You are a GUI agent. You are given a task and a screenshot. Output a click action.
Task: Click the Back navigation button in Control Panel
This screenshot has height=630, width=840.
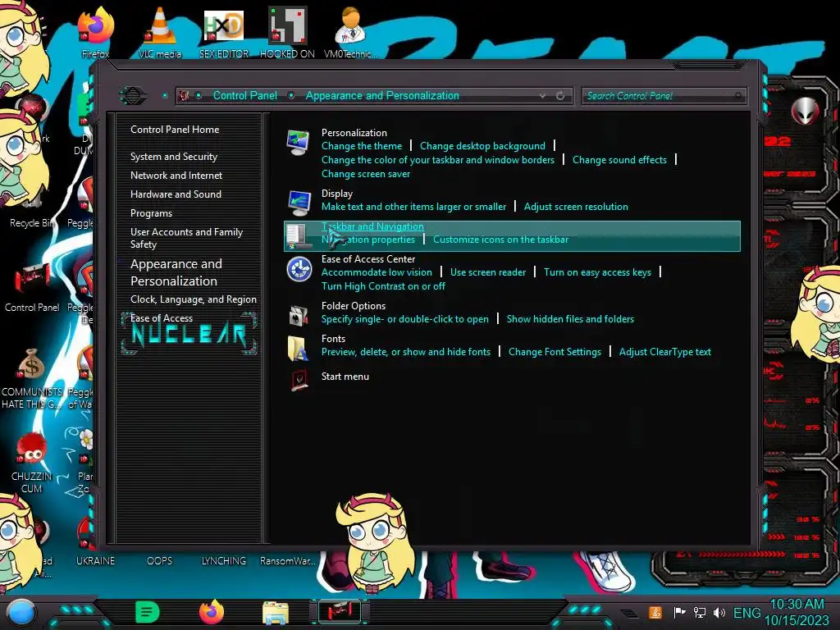point(132,95)
